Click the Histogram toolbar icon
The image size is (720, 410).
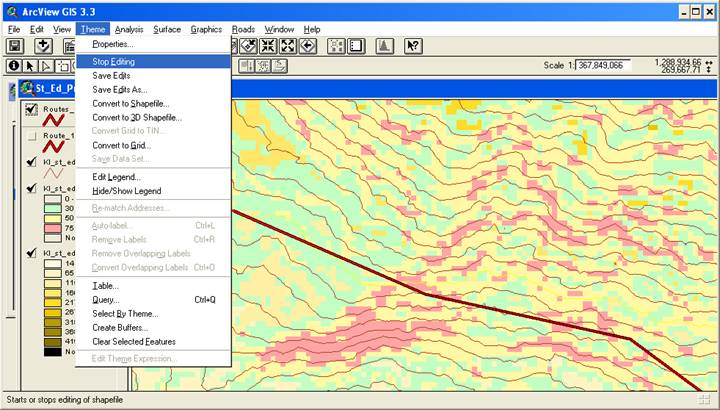(383, 46)
